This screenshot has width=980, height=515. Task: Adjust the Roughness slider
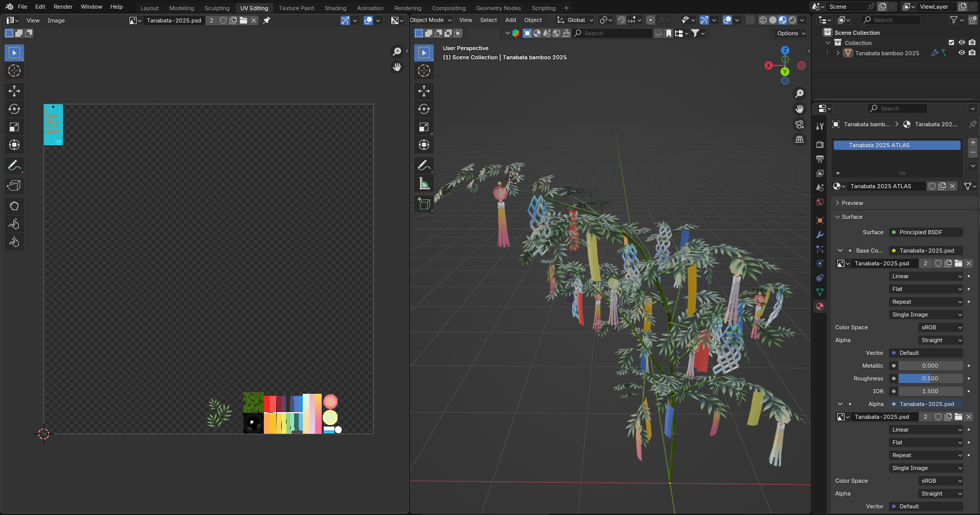pyautogui.click(x=930, y=378)
